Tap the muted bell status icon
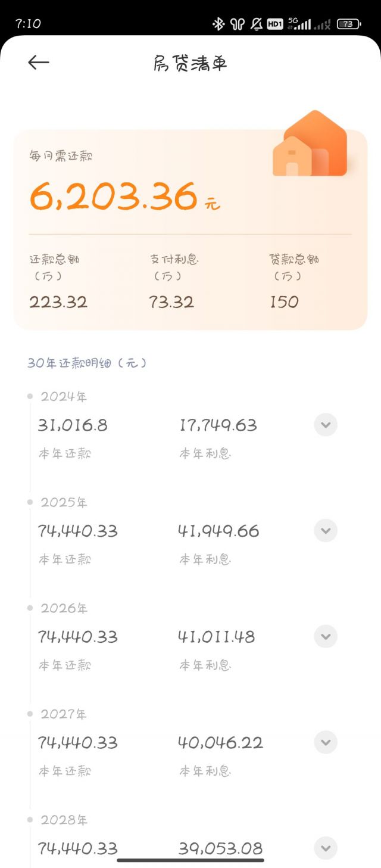 pos(257,24)
